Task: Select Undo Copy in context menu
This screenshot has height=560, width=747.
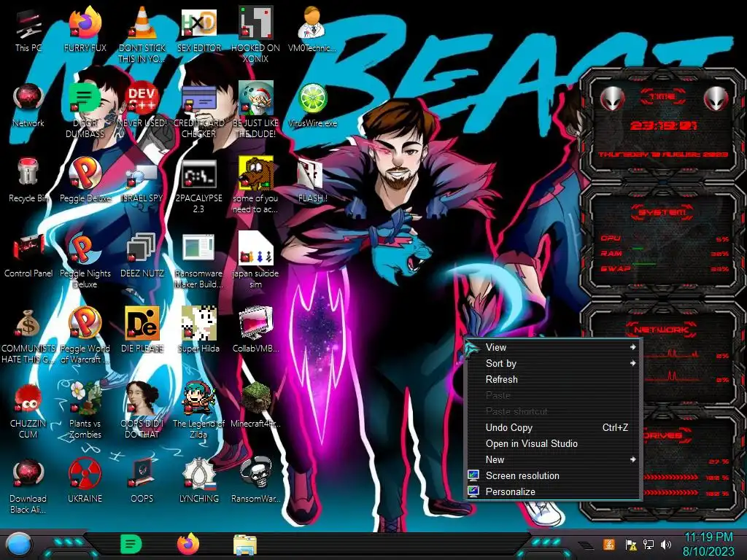Action: [x=554, y=427]
